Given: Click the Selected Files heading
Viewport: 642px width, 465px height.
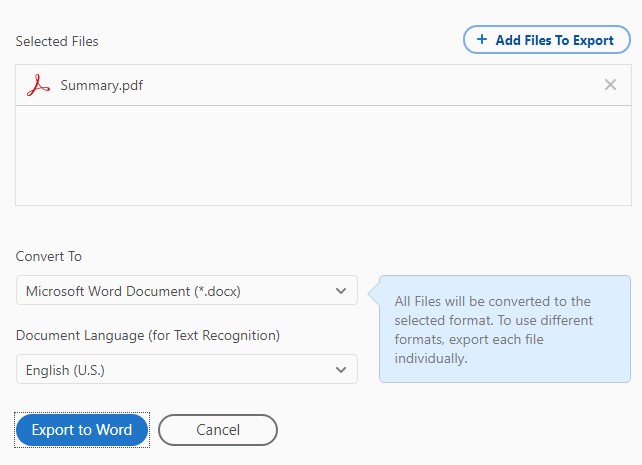Looking at the screenshot, I should pos(57,41).
